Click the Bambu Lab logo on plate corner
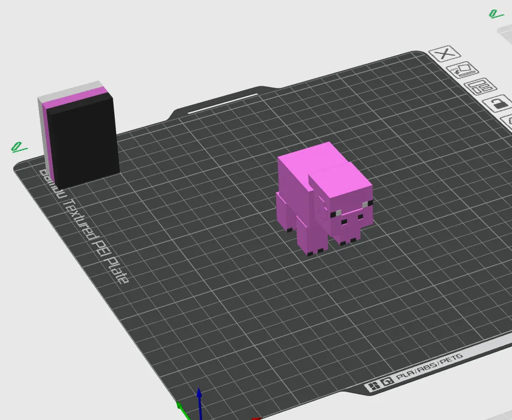Viewport: 512px width, 420px height. pos(374,385)
